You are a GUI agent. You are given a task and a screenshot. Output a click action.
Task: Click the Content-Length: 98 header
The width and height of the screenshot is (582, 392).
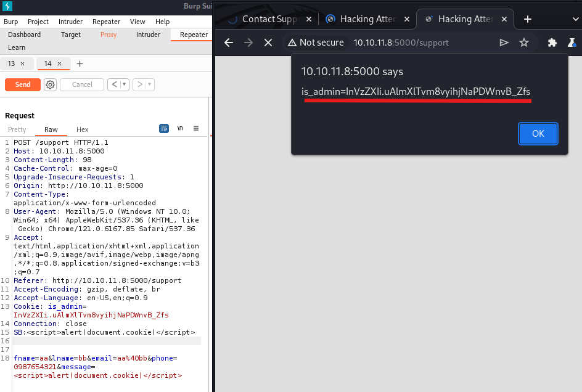52,160
